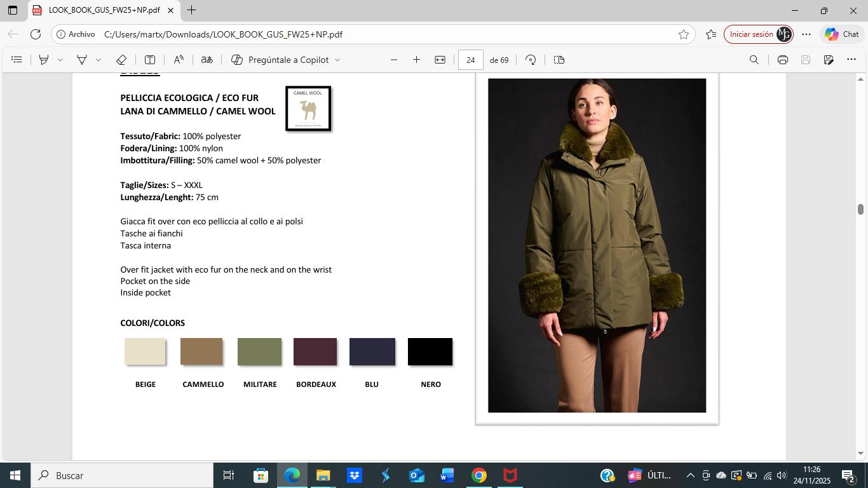Click the Zoom in plus button
The height and width of the screenshot is (488, 868).
[x=416, y=60]
